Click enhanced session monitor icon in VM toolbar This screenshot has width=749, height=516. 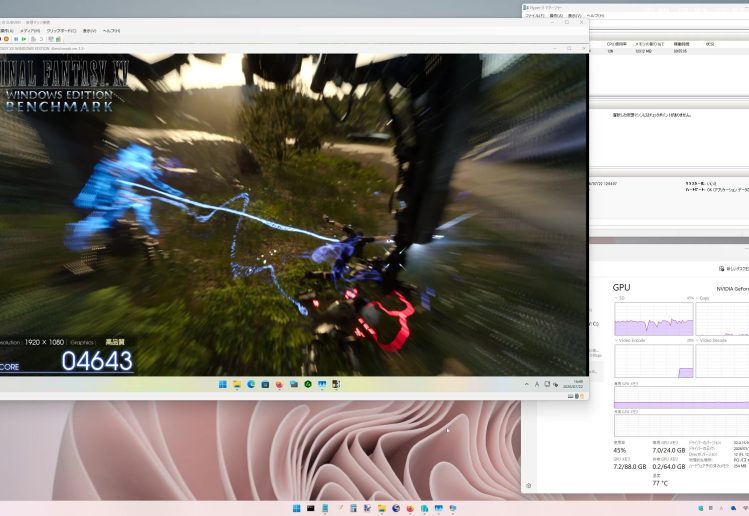tap(51, 39)
